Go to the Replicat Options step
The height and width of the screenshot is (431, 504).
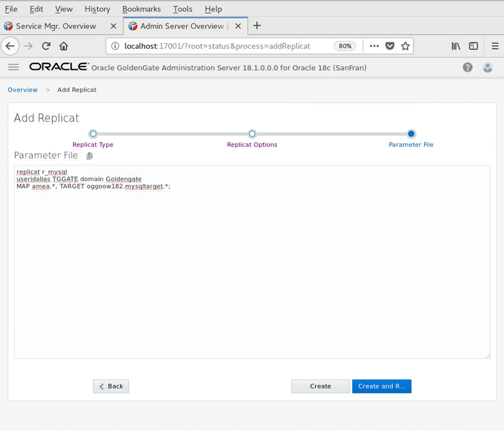tap(252, 133)
